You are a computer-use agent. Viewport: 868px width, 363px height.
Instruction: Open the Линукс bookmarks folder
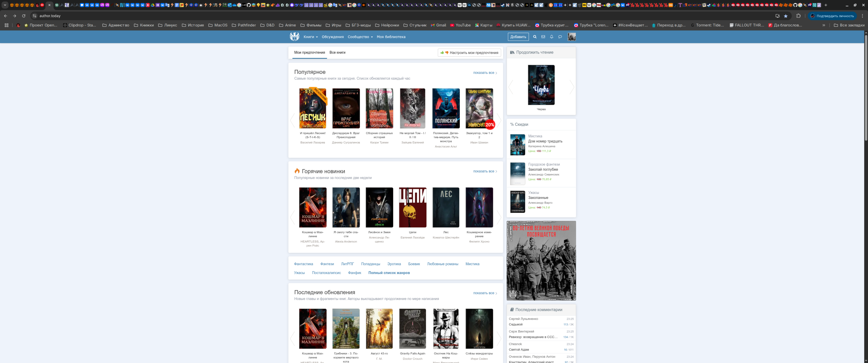(x=167, y=25)
